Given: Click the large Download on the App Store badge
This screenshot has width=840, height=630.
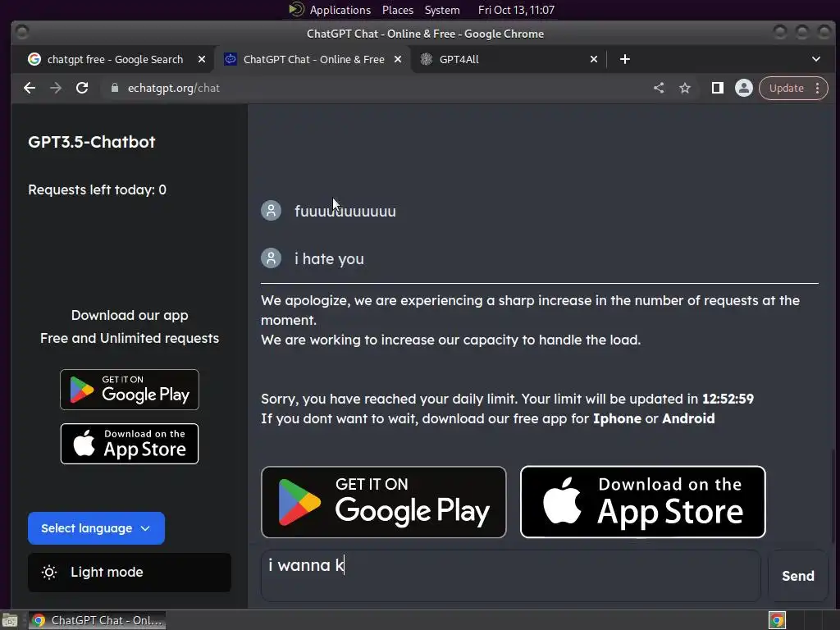Looking at the screenshot, I should click(x=643, y=502).
